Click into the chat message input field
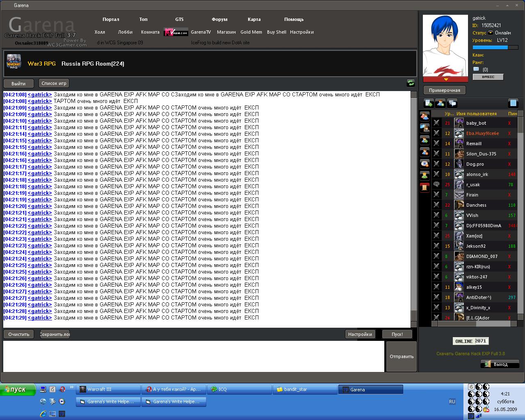 pyautogui.click(x=194, y=356)
